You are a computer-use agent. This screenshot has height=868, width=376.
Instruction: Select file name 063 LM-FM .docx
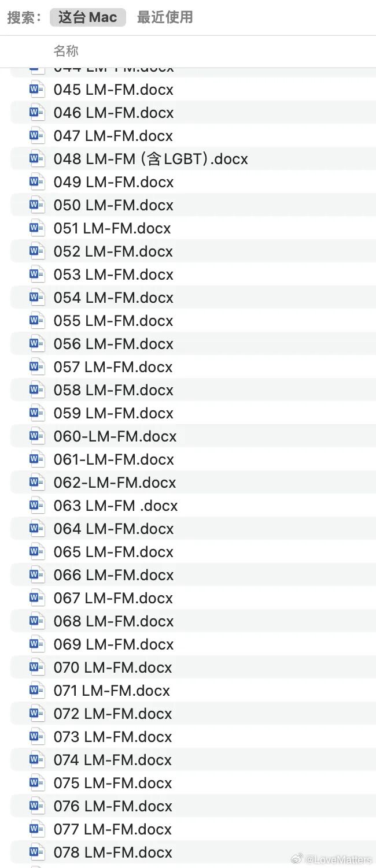pos(116,506)
